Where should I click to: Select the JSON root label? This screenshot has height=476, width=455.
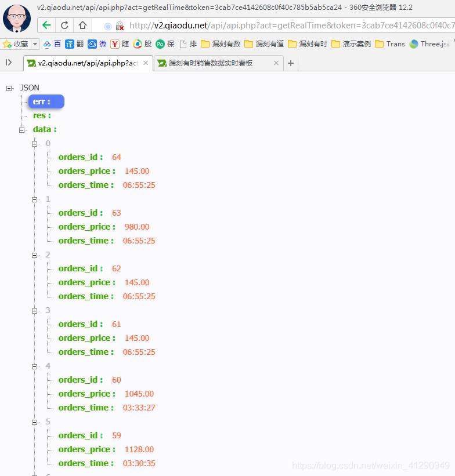[x=30, y=88]
